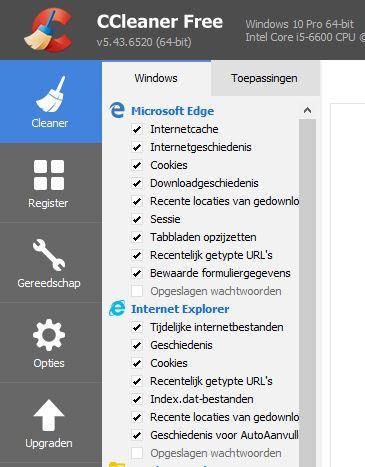Click the Upgraden arrow icon

pyautogui.click(x=49, y=415)
